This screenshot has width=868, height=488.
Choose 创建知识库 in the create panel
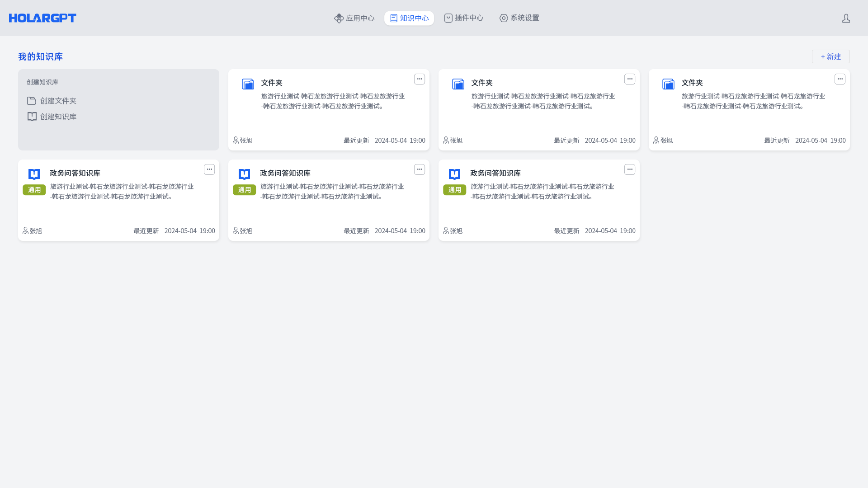[x=52, y=117]
